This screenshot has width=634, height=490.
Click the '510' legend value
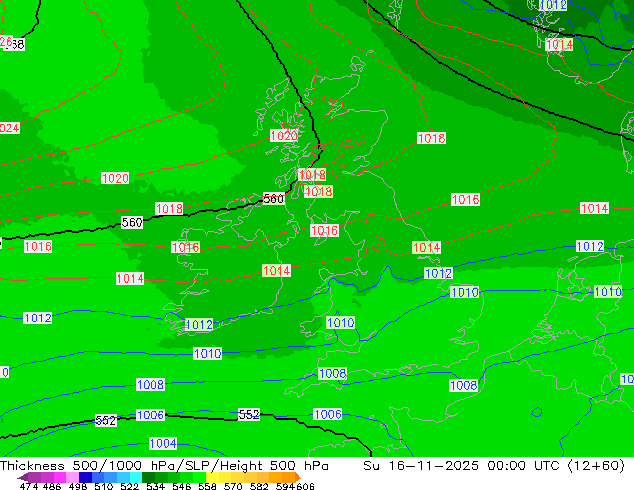pos(104,486)
